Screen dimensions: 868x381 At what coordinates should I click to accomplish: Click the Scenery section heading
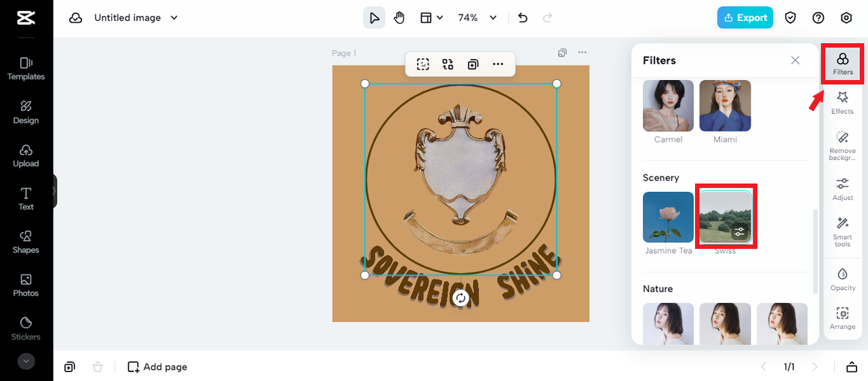tap(661, 178)
